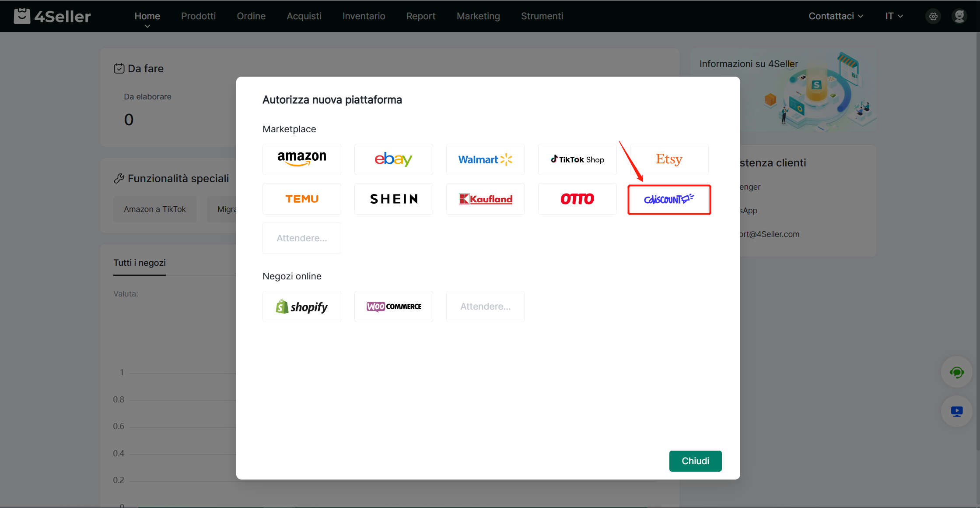
Task: Pick the Temu marketplace tile
Action: [302, 199]
